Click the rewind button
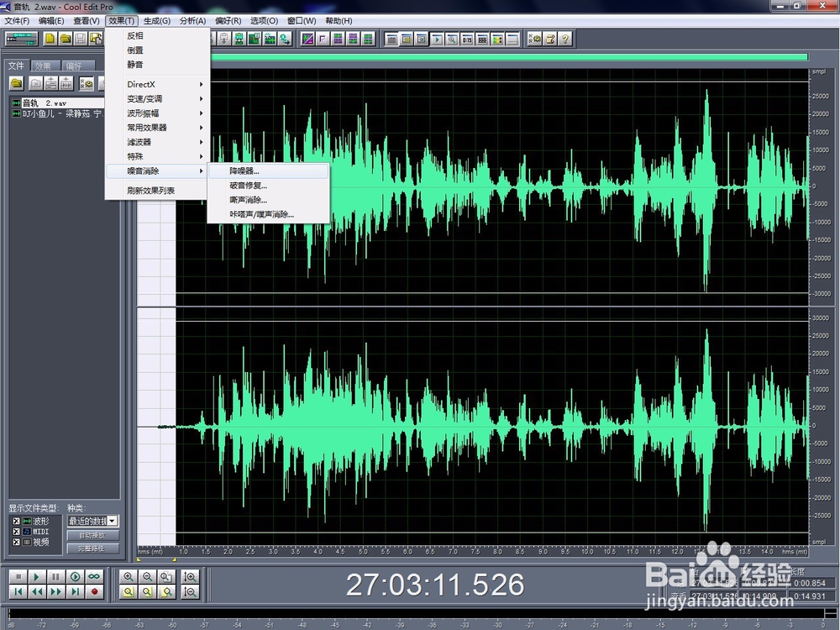 pyautogui.click(x=36, y=591)
